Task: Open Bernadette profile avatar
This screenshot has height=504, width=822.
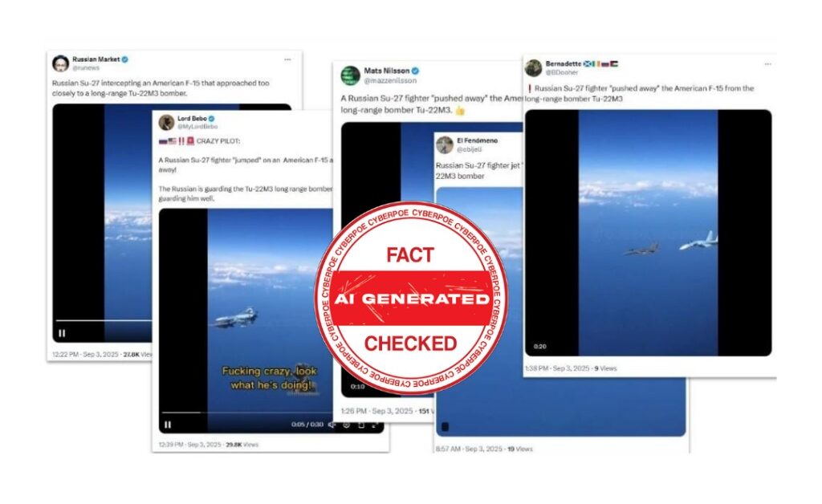Action: (534, 68)
